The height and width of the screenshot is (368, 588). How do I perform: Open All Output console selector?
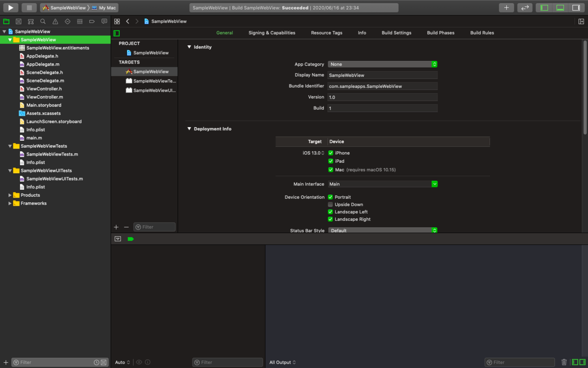point(283,362)
